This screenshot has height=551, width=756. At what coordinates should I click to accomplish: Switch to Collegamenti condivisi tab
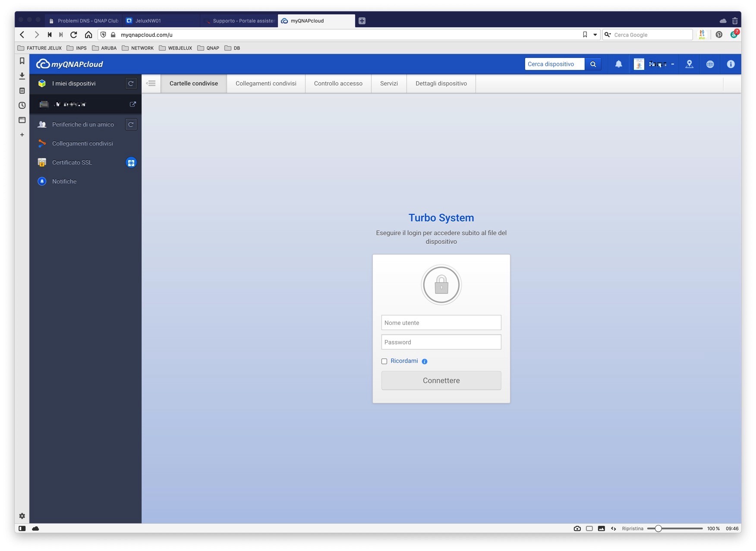[x=266, y=84]
